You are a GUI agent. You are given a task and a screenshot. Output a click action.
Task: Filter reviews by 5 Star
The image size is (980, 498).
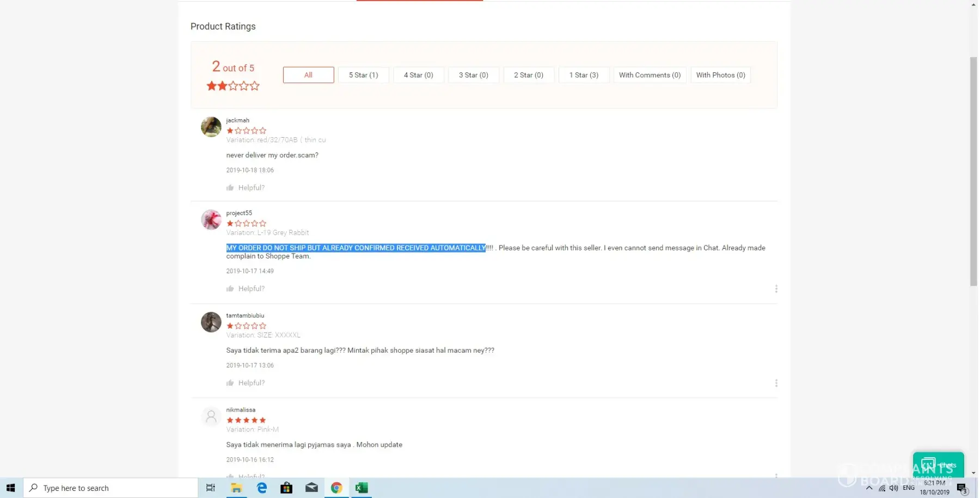coord(363,75)
